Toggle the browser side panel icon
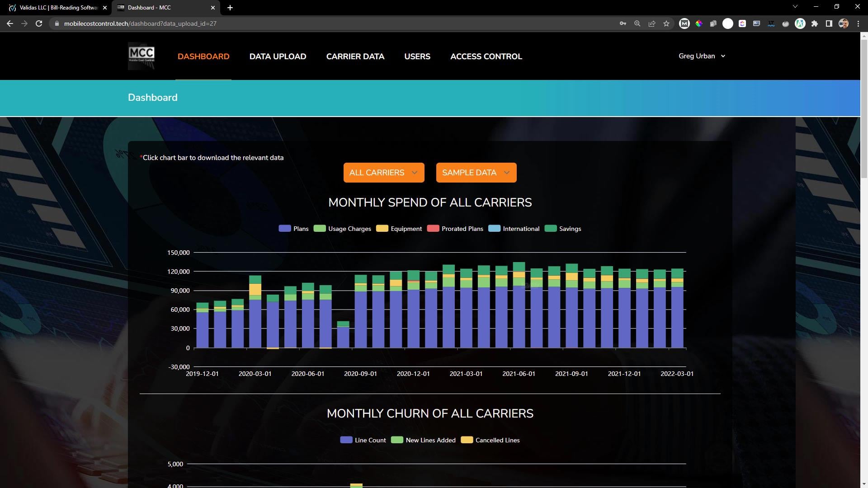This screenshot has width=868, height=488. point(829,23)
